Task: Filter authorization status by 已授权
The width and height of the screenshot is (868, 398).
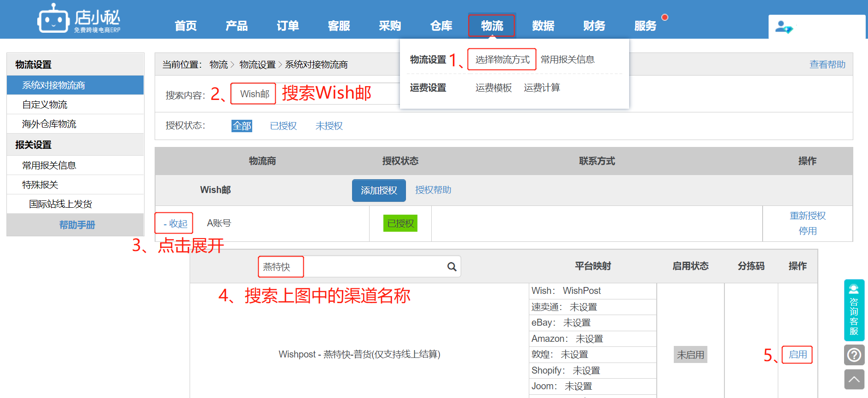Action: point(283,126)
